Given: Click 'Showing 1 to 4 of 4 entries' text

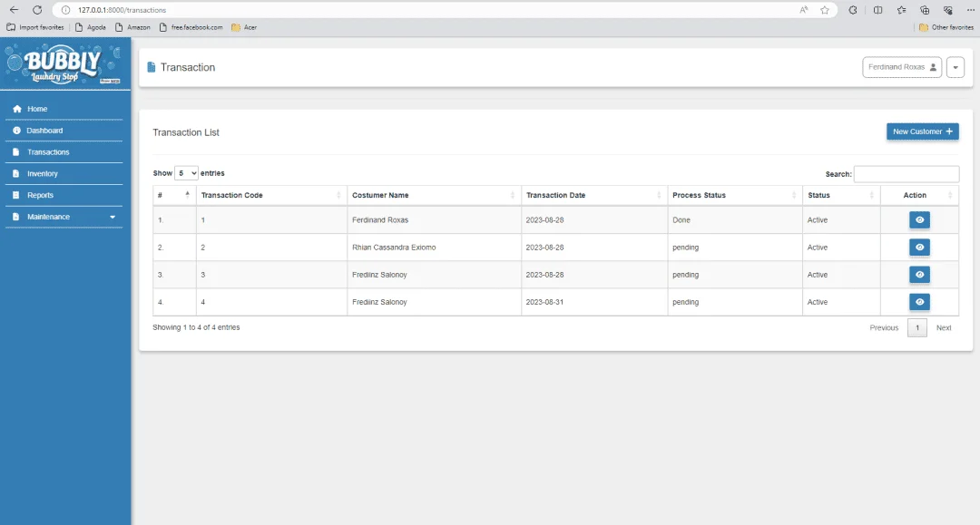Looking at the screenshot, I should tap(196, 327).
